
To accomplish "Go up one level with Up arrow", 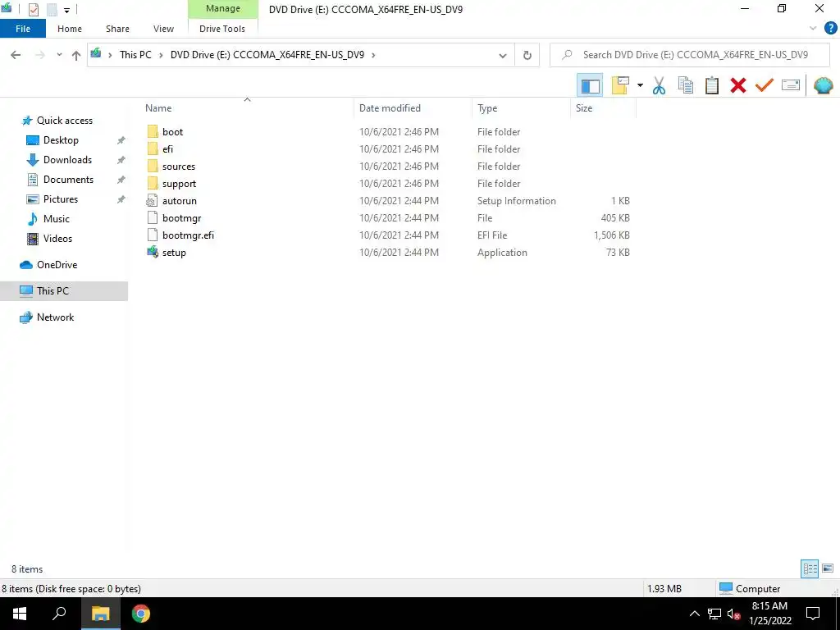I will pos(76,55).
